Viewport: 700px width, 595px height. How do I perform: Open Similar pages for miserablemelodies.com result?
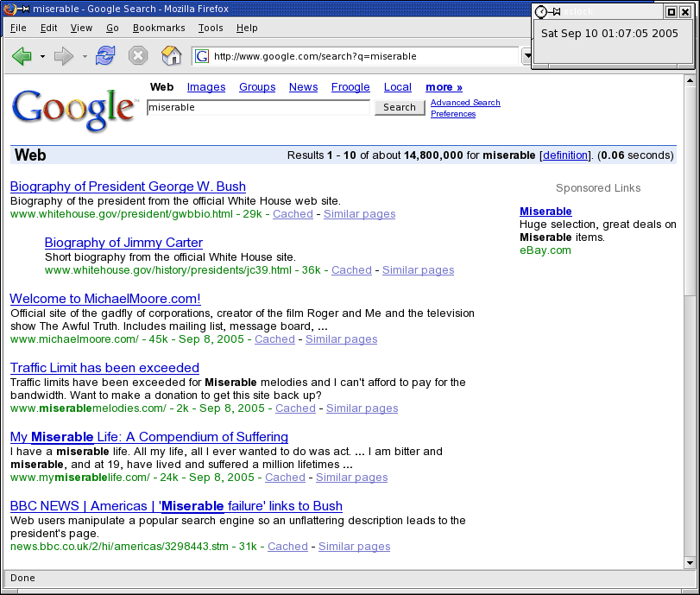(362, 408)
